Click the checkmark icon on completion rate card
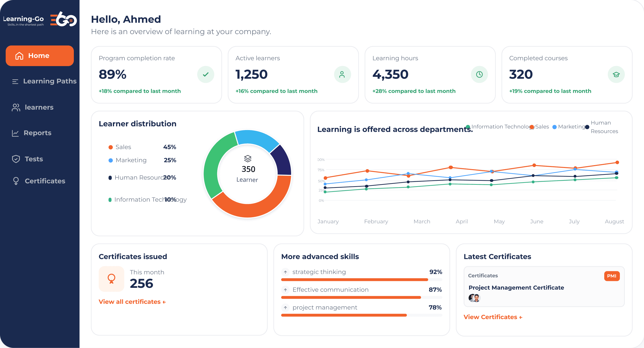Viewport: 644px width, 348px height. point(205,75)
